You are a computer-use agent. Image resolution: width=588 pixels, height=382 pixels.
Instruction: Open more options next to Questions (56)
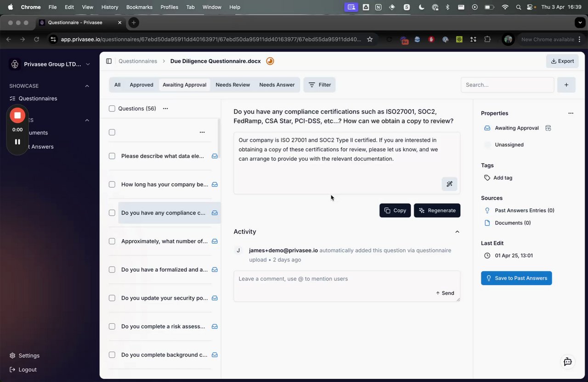click(x=165, y=109)
